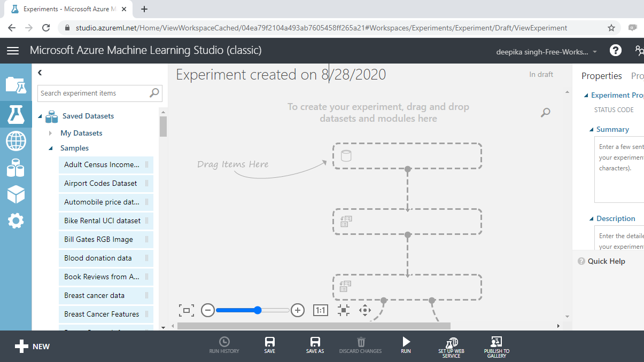The width and height of the screenshot is (644, 362).
Task: Click the user account icon
Action: click(640, 50)
